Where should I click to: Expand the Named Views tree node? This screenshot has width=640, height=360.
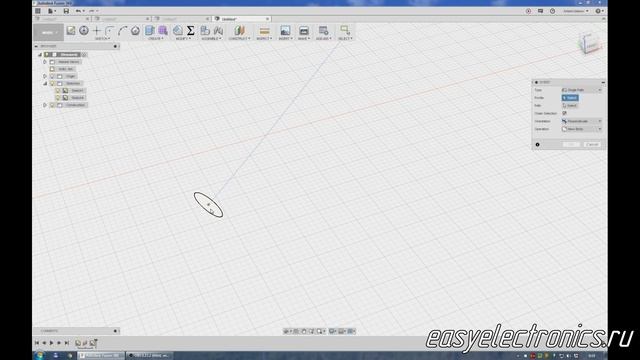click(x=45, y=62)
